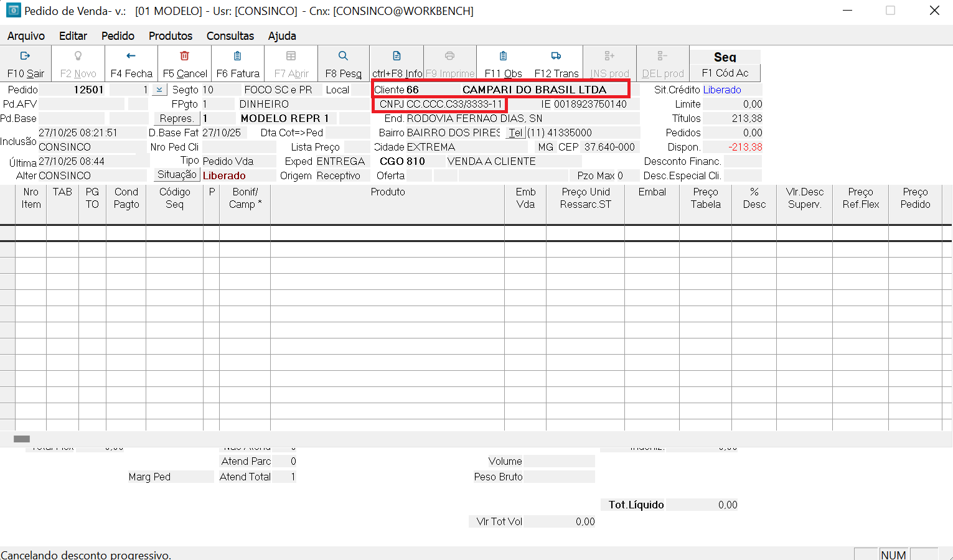Click the Tot.Líquido value field

tap(702, 505)
